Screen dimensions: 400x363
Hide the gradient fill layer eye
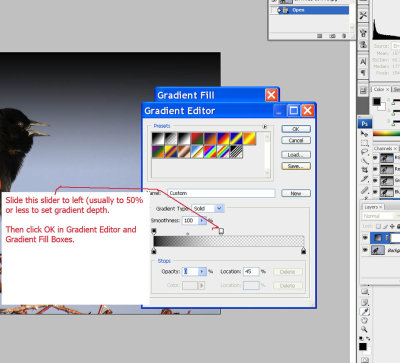click(365, 237)
